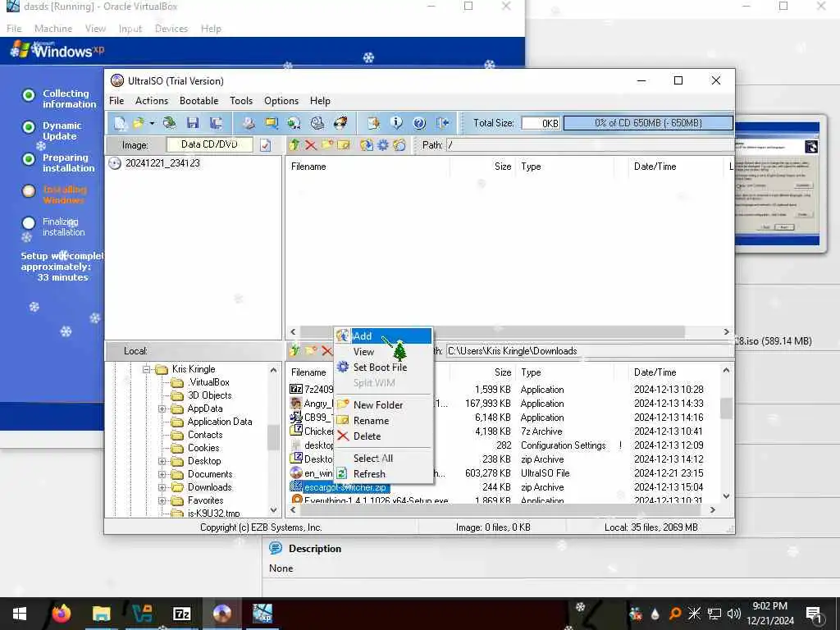Choose Refresh from the context menu
The width and height of the screenshot is (840, 630).
(383, 474)
